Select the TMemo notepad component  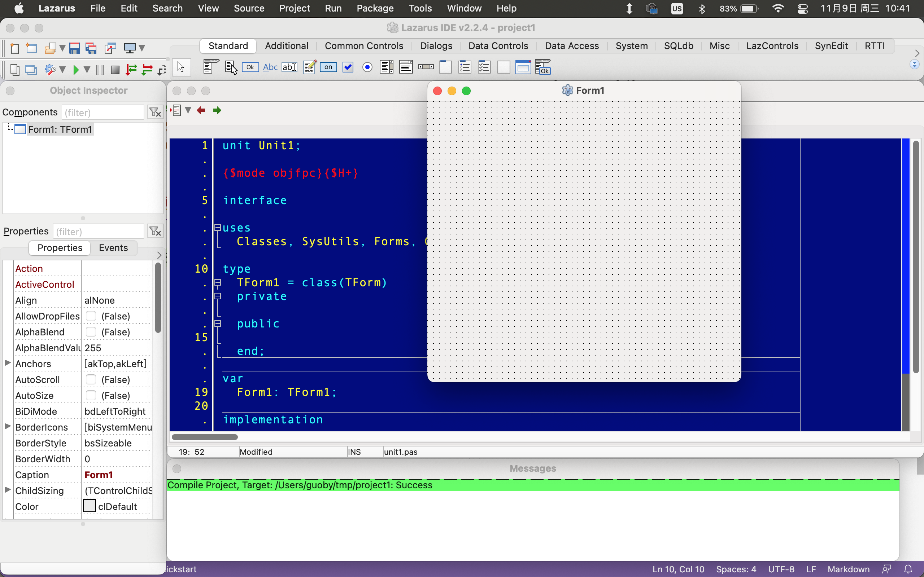(309, 67)
